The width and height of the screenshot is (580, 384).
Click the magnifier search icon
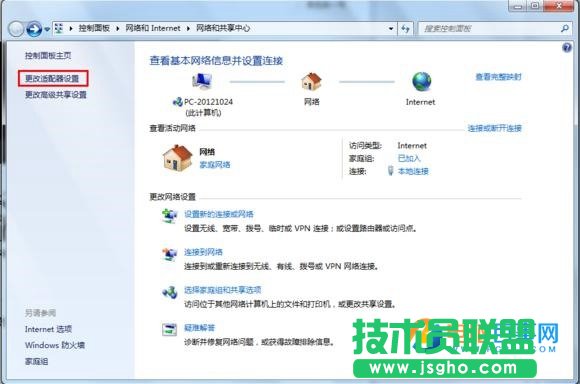click(564, 28)
